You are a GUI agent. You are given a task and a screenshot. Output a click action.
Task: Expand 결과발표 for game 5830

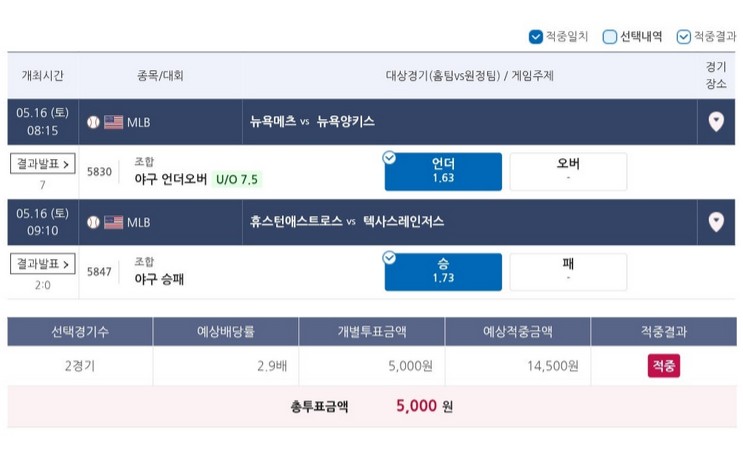[x=43, y=164]
